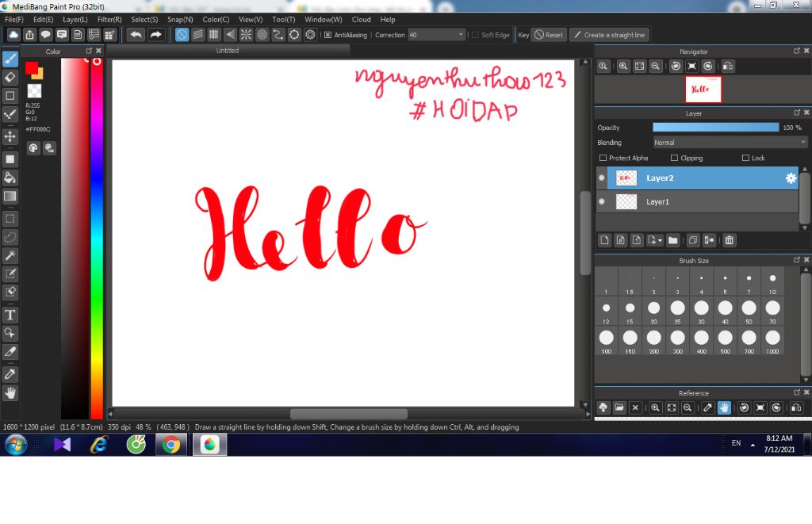
Task: Click Create a straight line button
Action: 609,35
